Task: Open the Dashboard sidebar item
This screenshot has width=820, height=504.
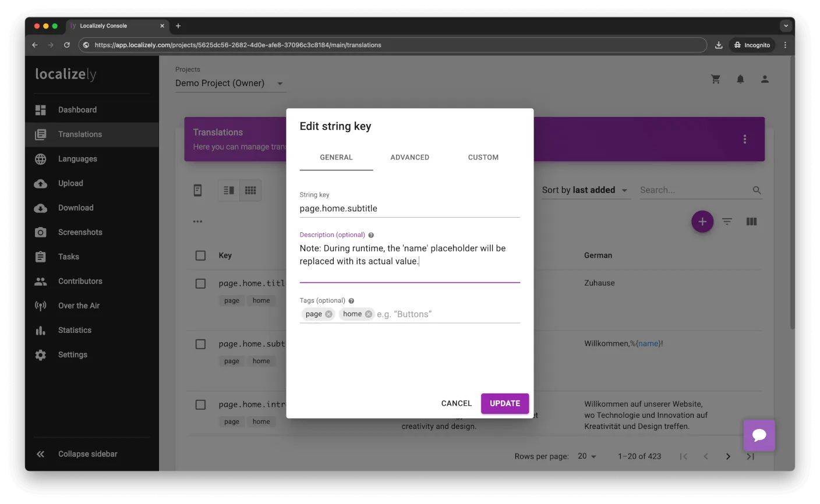Action: [x=91, y=110]
